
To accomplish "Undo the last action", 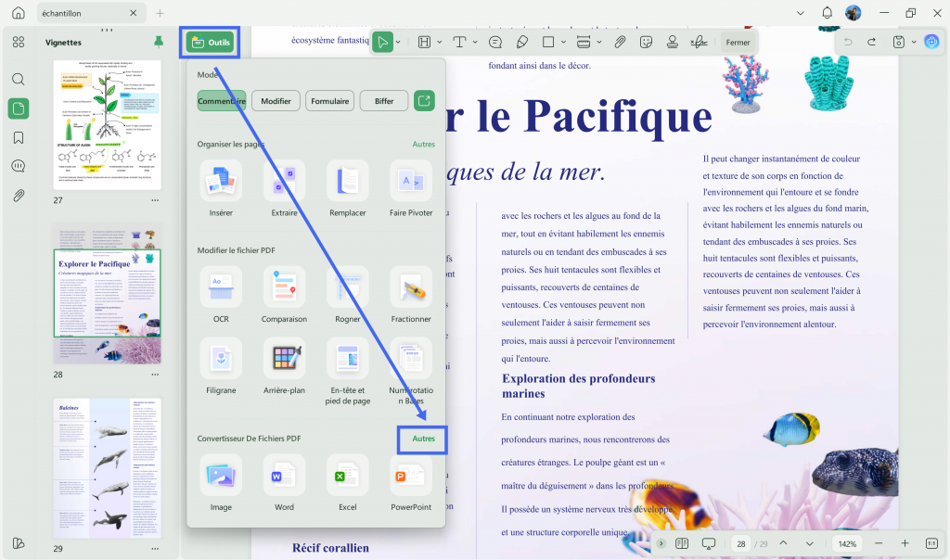I will 848,42.
